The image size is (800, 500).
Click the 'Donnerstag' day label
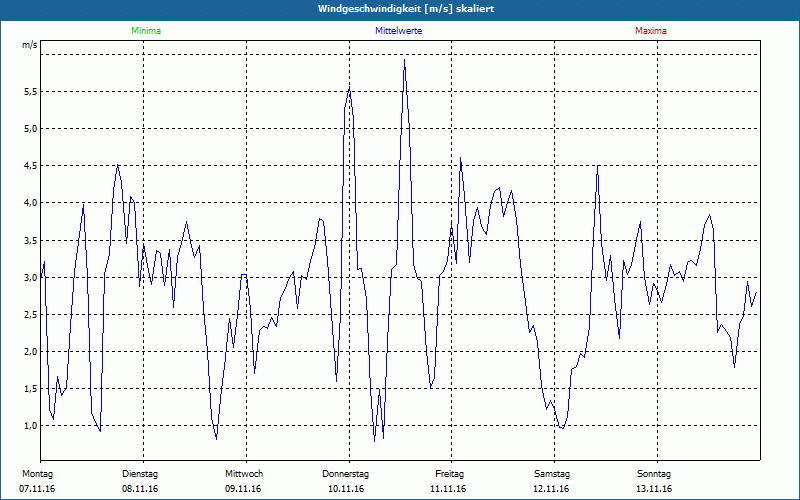coord(345,474)
